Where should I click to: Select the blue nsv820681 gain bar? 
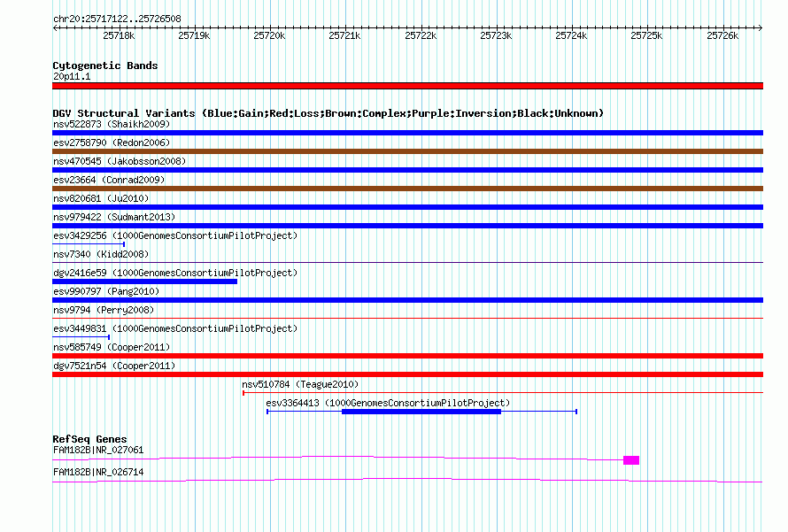tap(407, 207)
